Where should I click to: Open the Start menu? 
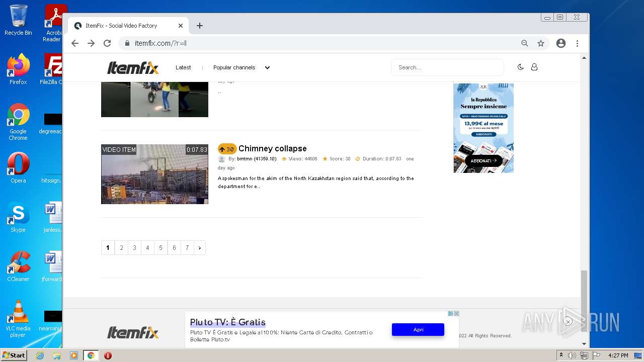click(x=14, y=355)
